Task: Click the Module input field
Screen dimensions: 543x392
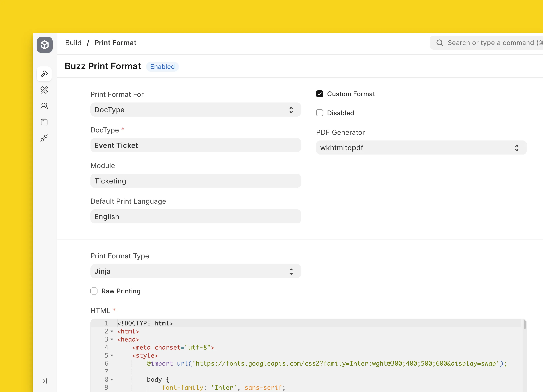Action: [195, 181]
